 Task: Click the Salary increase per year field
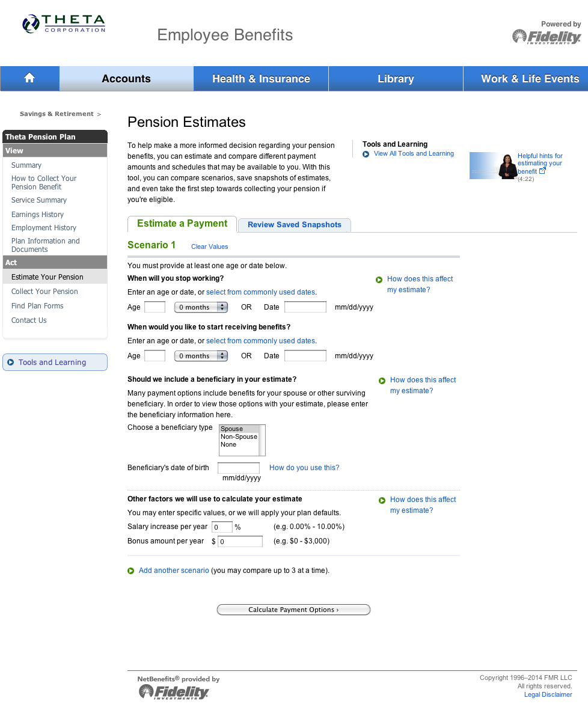coord(222,527)
